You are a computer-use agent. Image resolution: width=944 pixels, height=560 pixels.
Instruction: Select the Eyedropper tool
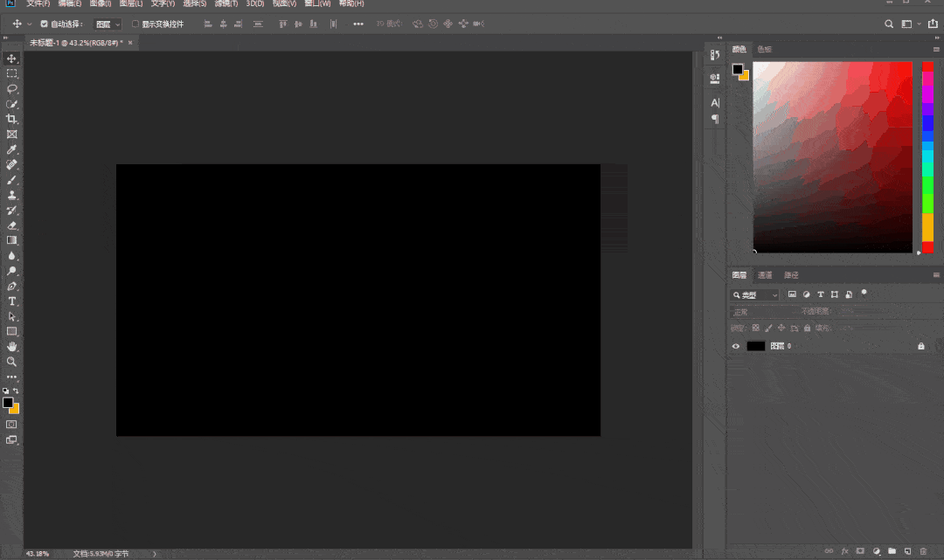click(x=12, y=149)
